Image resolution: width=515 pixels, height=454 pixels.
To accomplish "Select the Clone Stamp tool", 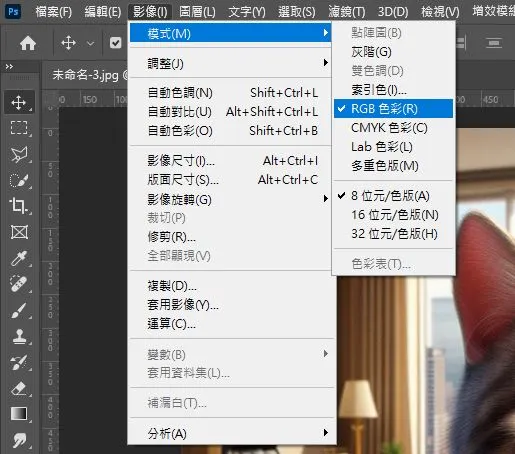I will coord(19,336).
